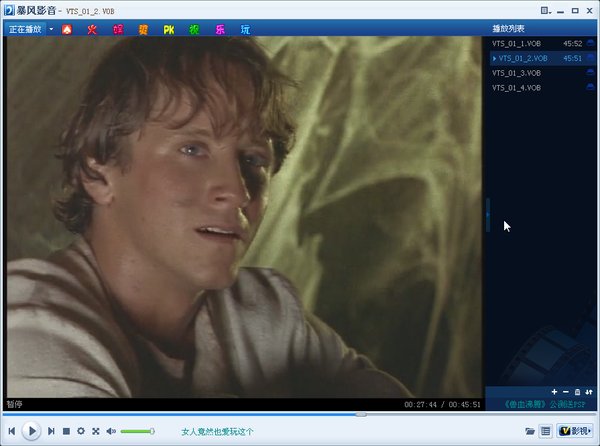
Task: Click the paused video frame
Action: [244, 217]
